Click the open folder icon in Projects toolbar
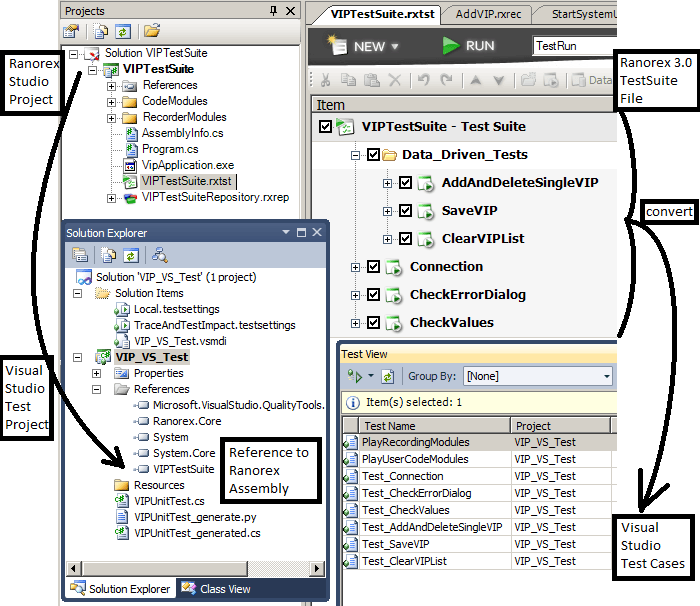The image size is (700, 606). pos(152,31)
